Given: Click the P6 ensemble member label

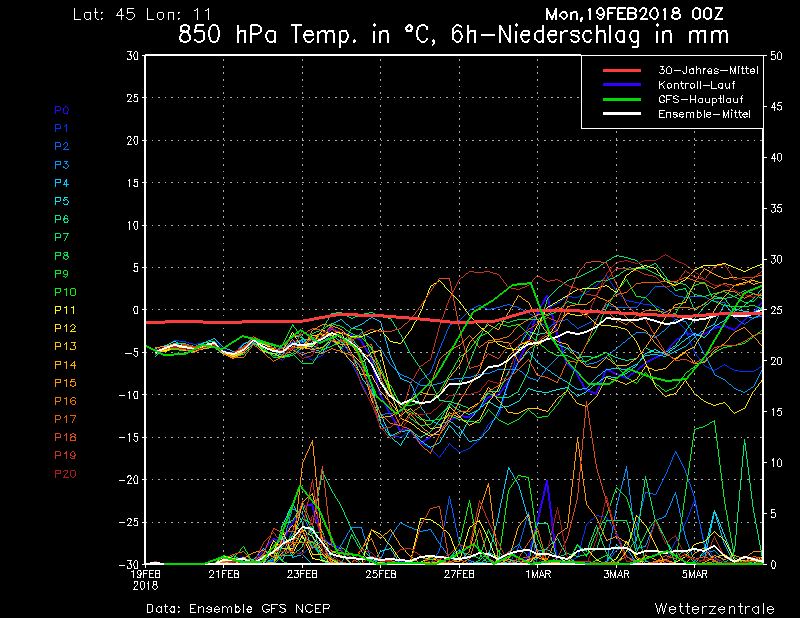Looking at the screenshot, I should (62, 219).
